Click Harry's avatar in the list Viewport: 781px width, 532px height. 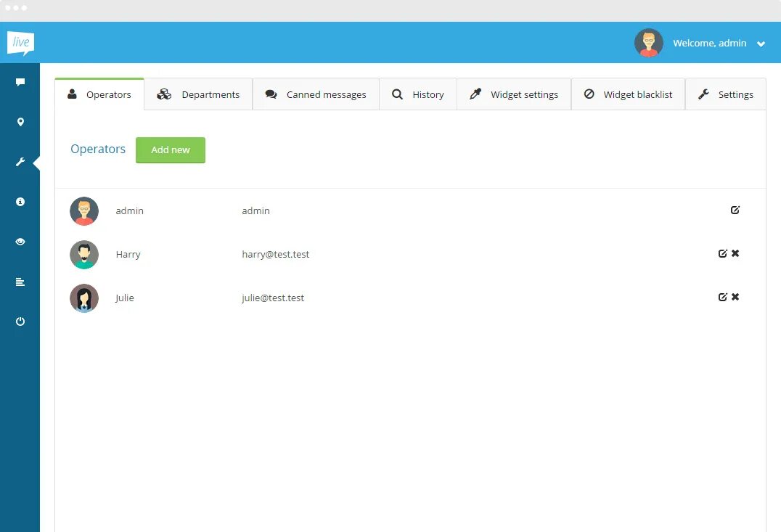pyautogui.click(x=84, y=255)
